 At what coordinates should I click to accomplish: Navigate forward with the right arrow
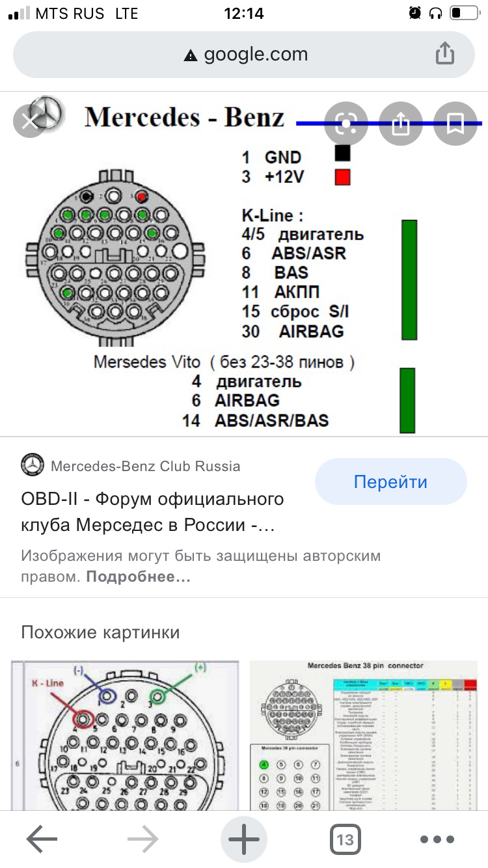tap(142, 839)
